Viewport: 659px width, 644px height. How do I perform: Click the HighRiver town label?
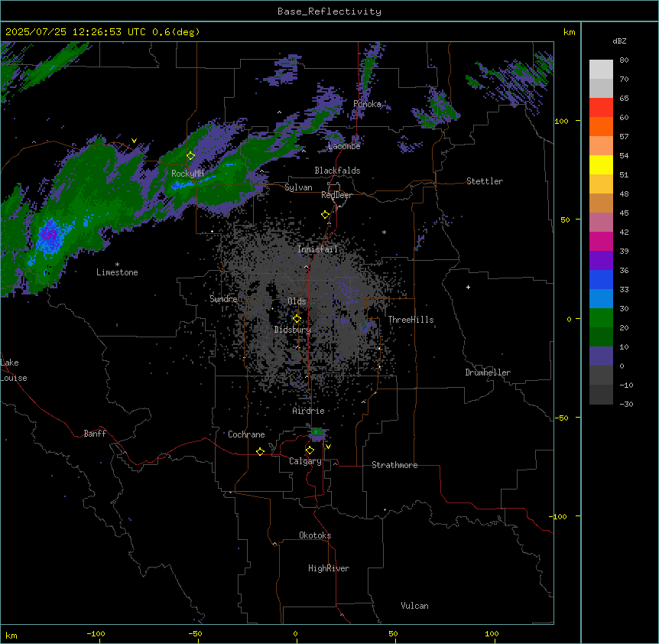click(x=329, y=568)
